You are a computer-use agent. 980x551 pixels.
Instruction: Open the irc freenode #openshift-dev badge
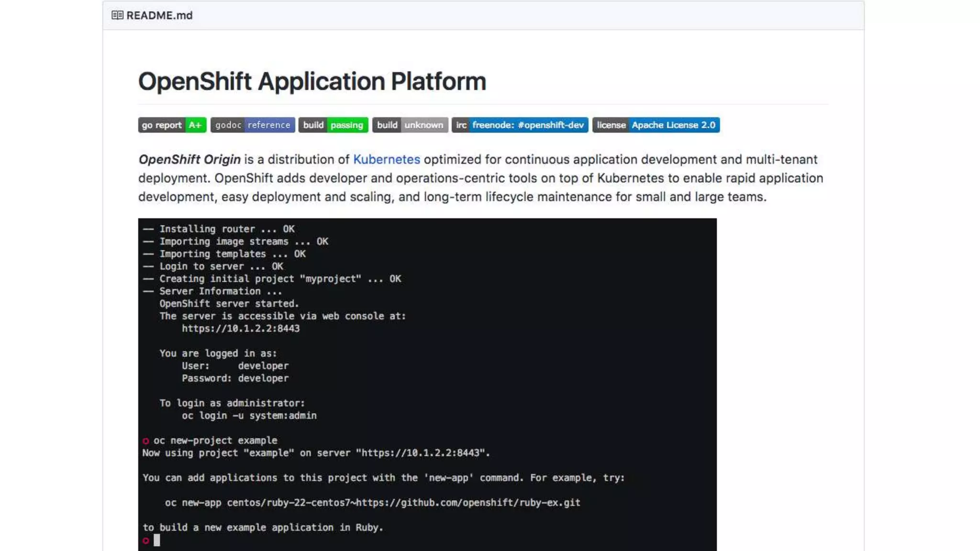pyautogui.click(x=520, y=125)
